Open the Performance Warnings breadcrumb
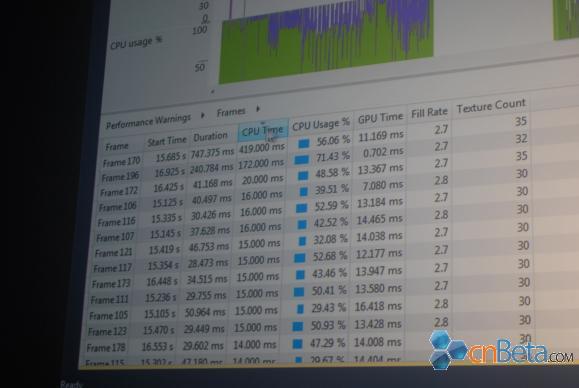Viewport: 579px width, 388px height. (x=148, y=121)
